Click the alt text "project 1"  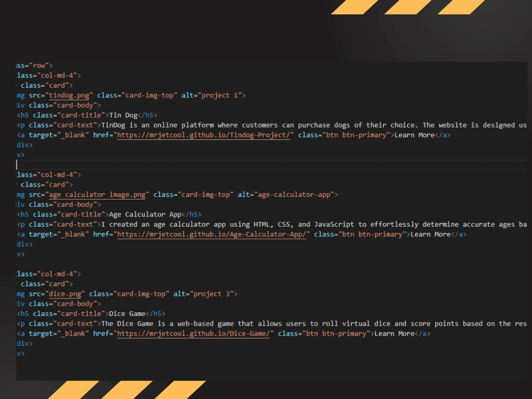tap(221, 95)
